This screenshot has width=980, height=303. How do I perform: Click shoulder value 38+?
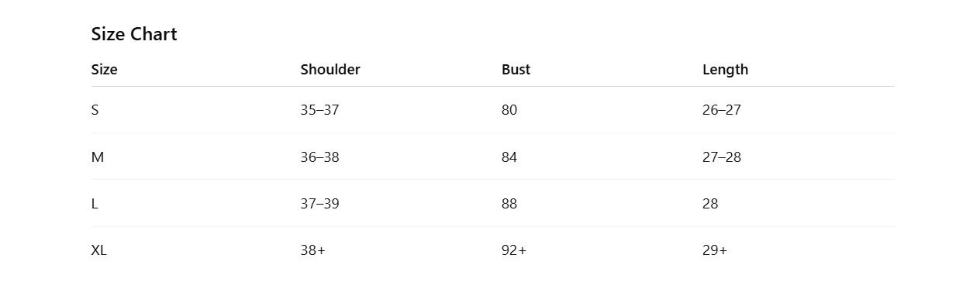pyautogui.click(x=313, y=250)
